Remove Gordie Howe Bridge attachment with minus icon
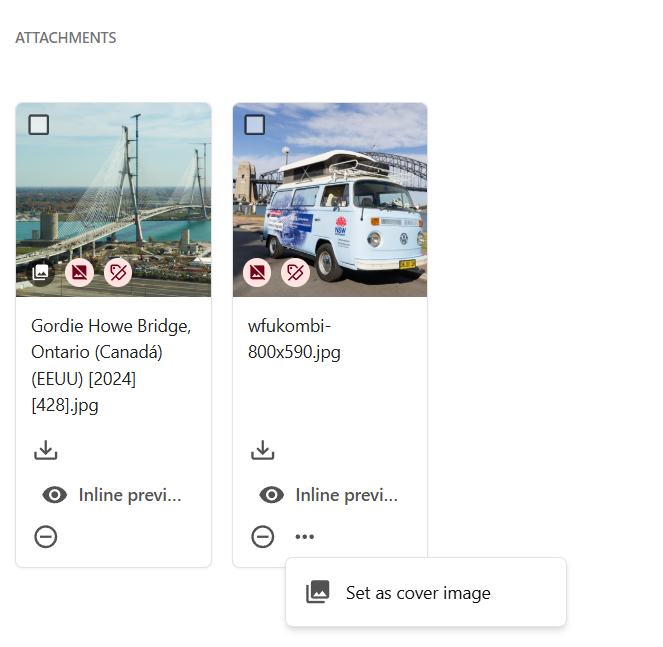This screenshot has width=663, height=647. tap(46, 537)
